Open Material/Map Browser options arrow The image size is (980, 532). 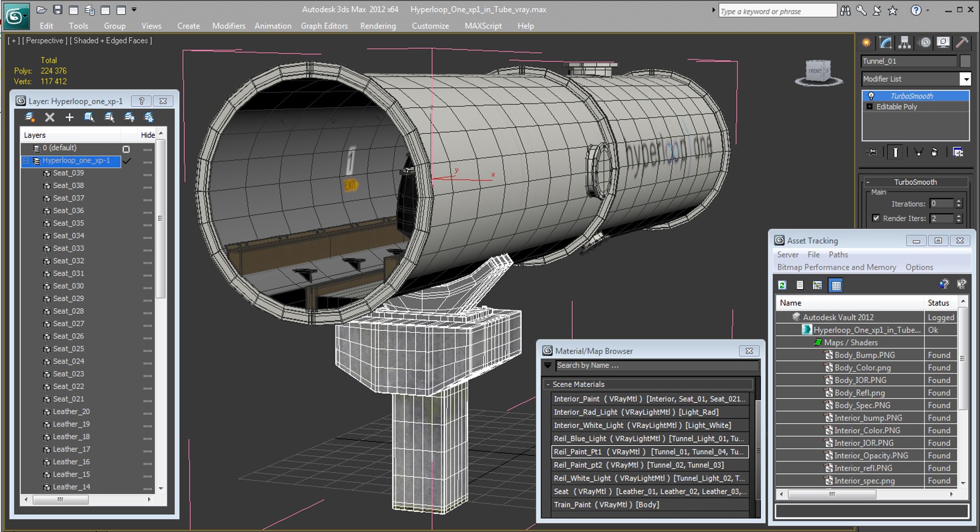click(548, 366)
